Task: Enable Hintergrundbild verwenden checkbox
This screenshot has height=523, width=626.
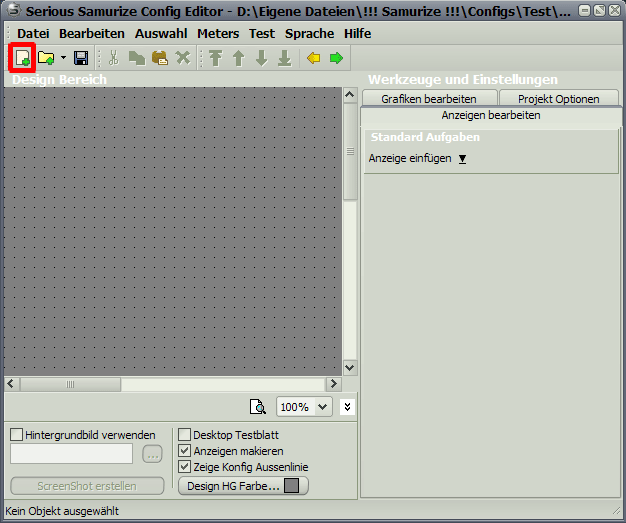Action: click(16, 434)
